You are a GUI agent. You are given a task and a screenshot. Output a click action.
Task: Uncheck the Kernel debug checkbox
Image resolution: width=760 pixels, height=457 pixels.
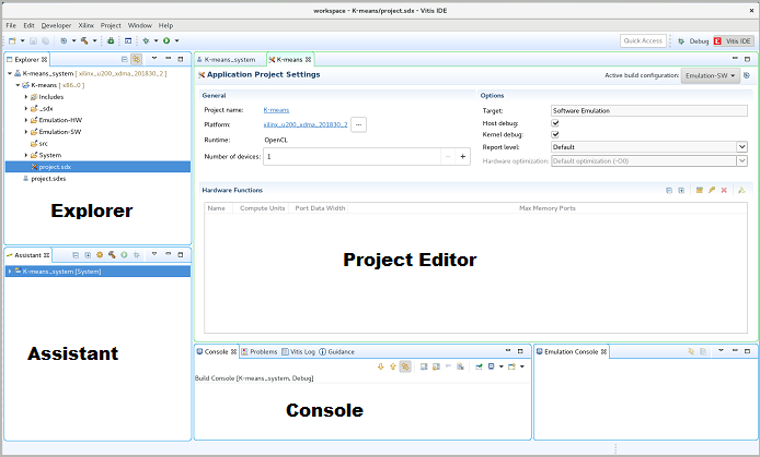(x=555, y=135)
